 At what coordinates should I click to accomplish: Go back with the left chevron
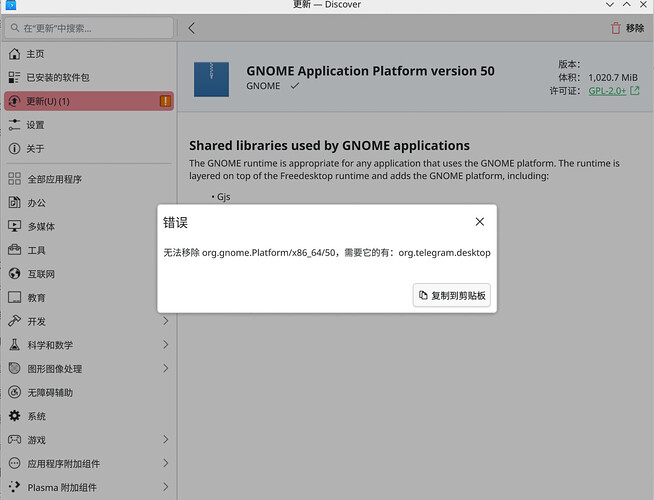point(191,28)
